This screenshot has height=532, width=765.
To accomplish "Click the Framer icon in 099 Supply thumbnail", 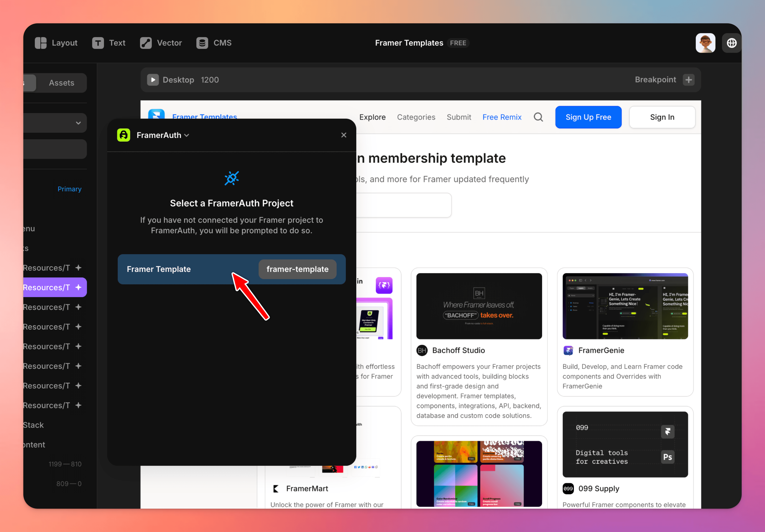I will point(667,432).
